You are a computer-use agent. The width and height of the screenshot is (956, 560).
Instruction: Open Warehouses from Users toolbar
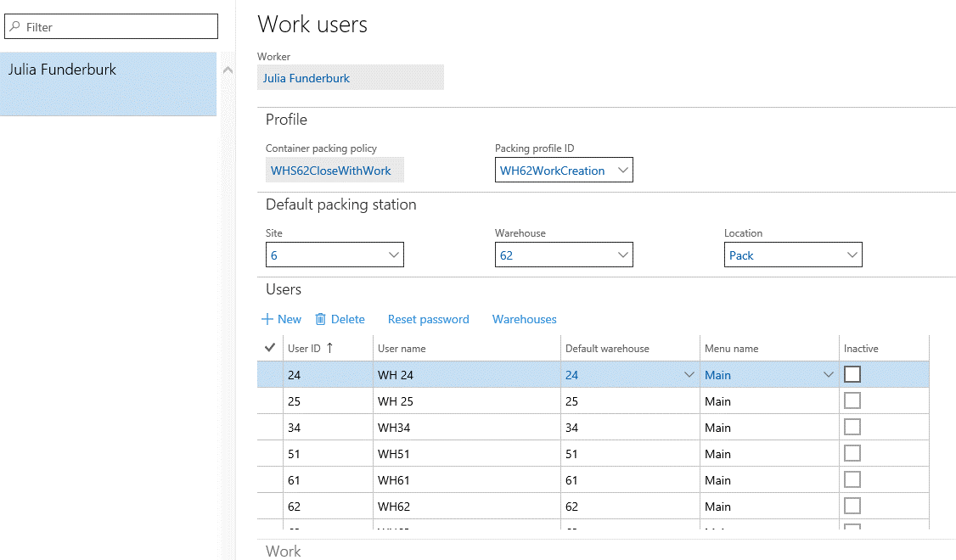[x=524, y=320]
